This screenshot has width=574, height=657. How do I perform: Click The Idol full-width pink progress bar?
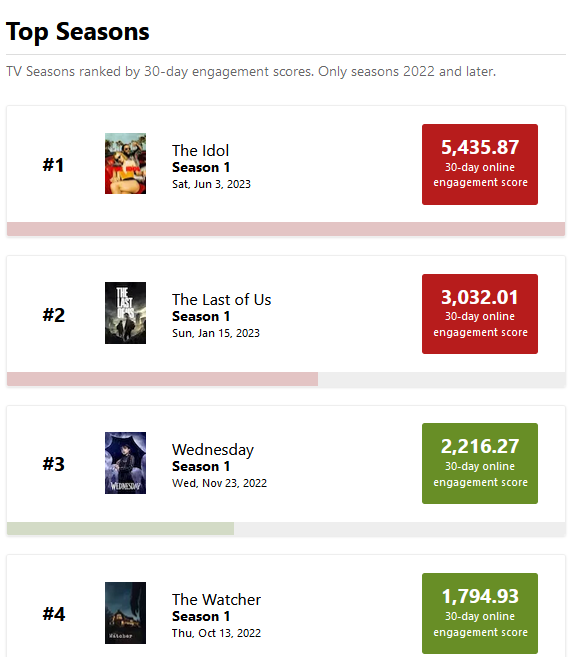click(286, 229)
